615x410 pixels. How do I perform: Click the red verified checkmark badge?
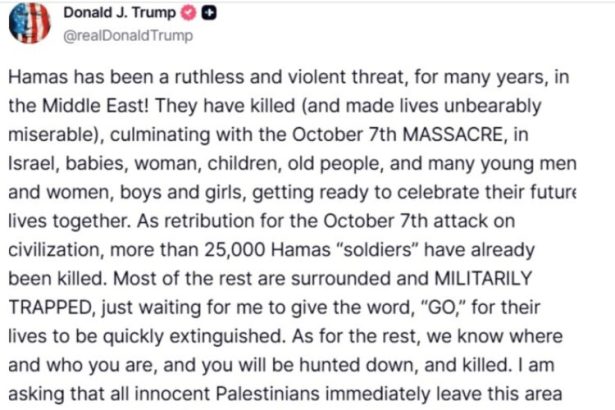(x=187, y=13)
